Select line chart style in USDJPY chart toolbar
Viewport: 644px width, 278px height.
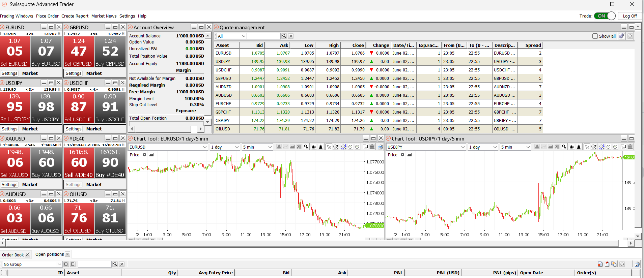544,147
